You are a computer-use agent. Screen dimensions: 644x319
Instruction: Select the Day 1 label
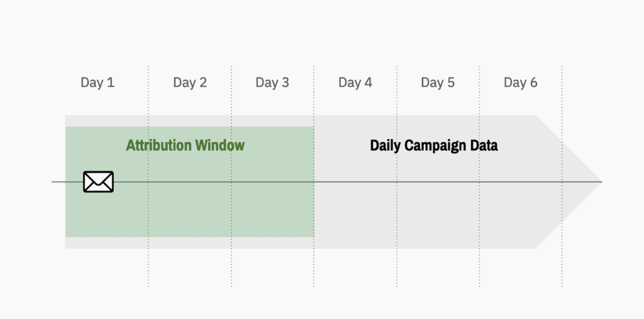coord(97,82)
